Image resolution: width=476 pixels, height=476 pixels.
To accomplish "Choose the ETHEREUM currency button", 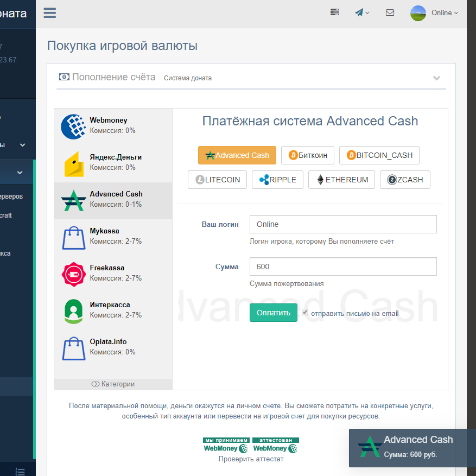I will pos(341,180).
